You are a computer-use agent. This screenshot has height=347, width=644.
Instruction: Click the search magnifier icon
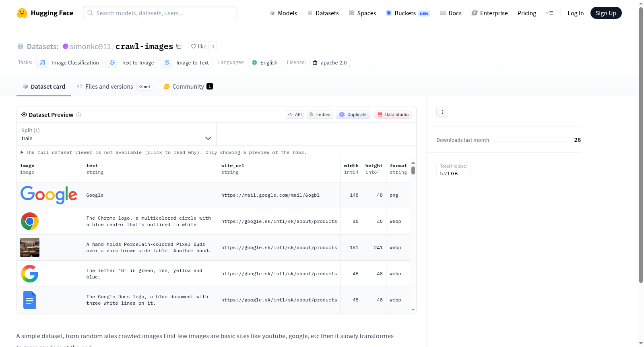(90, 13)
